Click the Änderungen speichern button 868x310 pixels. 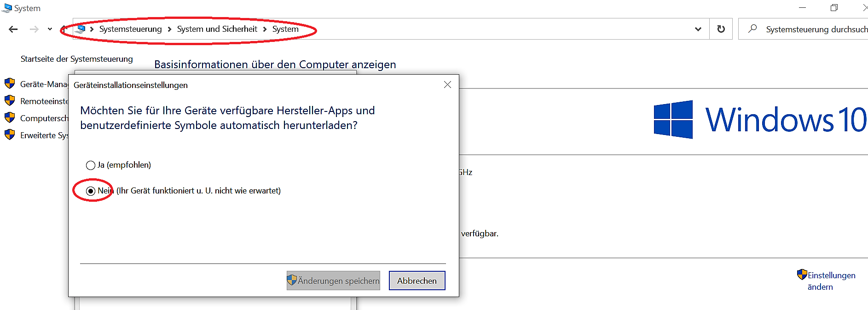tap(333, 281)
